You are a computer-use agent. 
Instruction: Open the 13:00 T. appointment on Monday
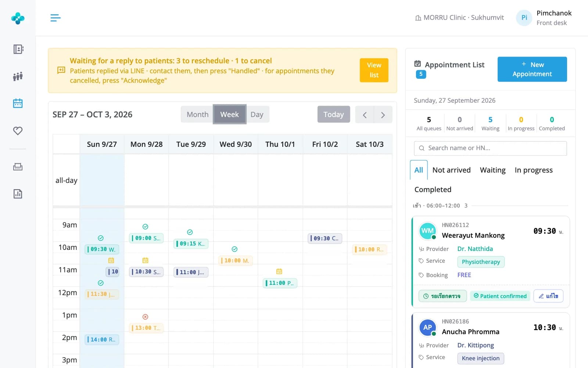coord(146,328)
